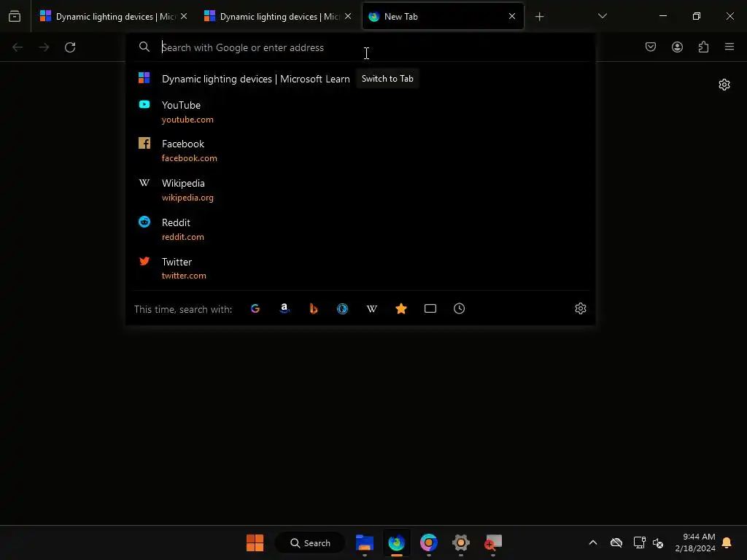The height and width of the screenshot is (560, 747).
Task: Choose Dynamic lighting devices Microsoft Learn suggestion
Action: (361, 79)
